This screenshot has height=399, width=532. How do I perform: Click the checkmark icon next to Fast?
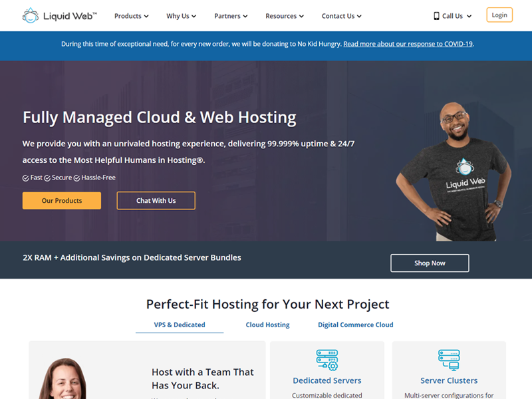coord(25,178)
